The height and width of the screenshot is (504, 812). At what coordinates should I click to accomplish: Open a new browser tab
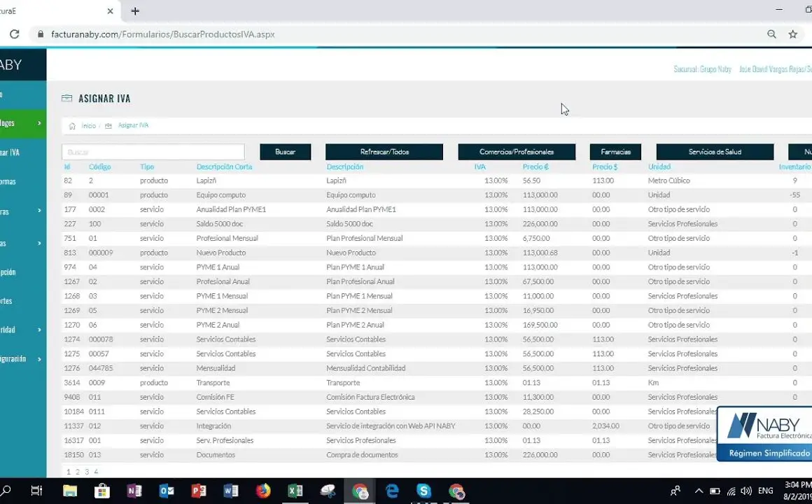point(135,11)
